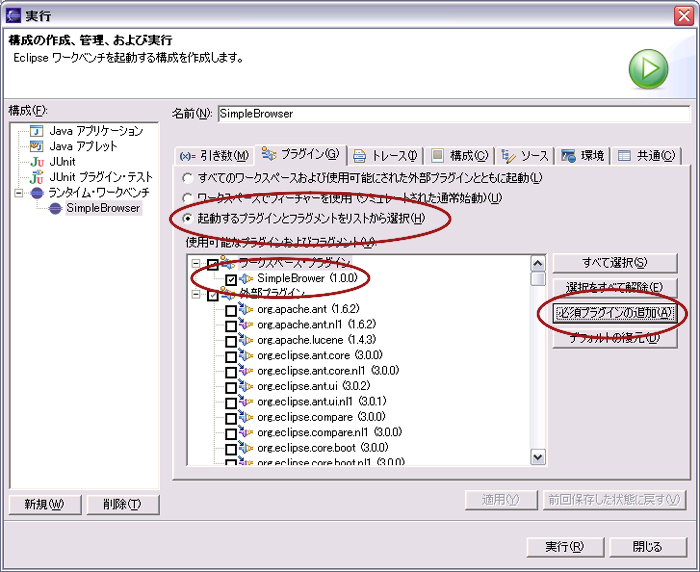Click the org.eclipse.compare (3.0.0) plug-in icon

point(246,417)
